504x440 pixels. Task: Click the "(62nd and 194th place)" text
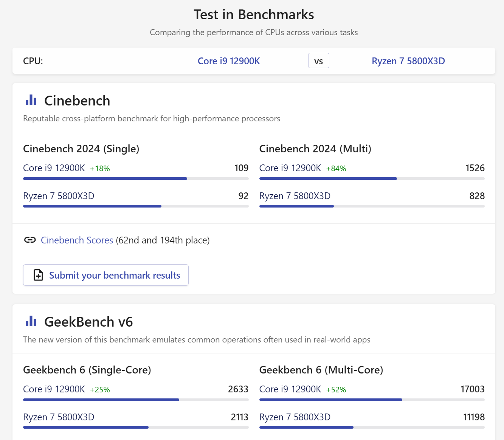pyautogui.click(x=163, y=240)
